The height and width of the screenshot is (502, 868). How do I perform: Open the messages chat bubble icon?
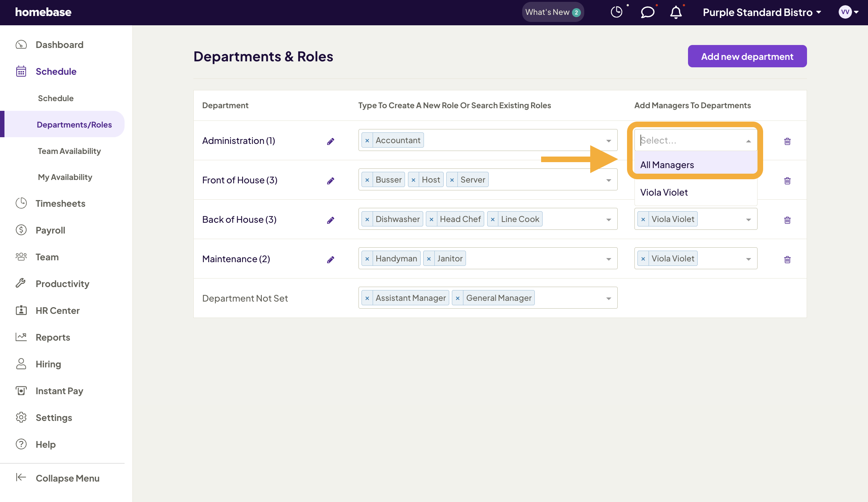[647, 12]
